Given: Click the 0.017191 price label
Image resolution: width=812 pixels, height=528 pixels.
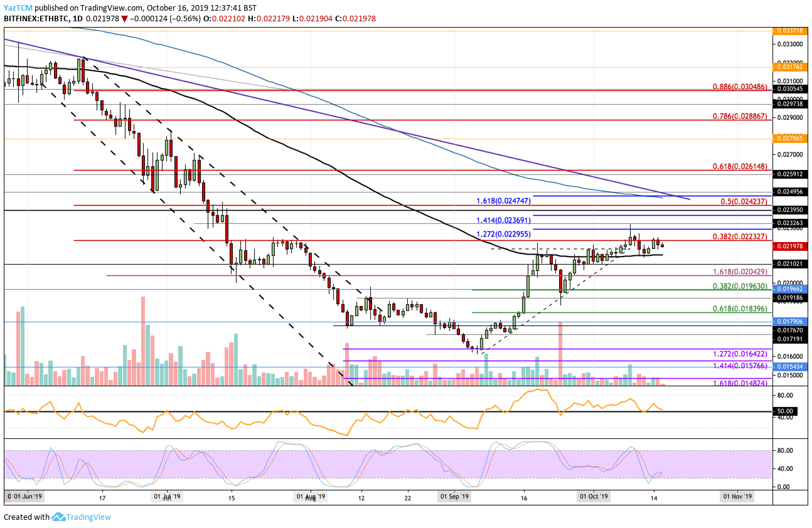Looking at the screenshot, I should click(x=789, y=339).
